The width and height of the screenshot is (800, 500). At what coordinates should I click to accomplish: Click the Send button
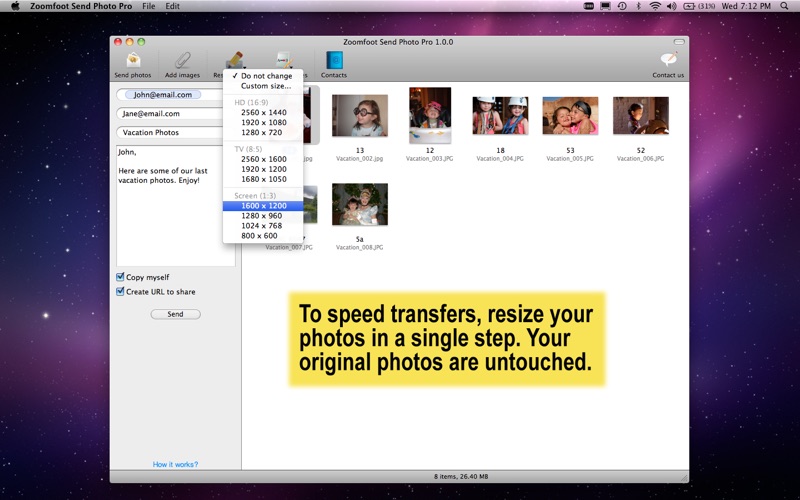[176, 314]
